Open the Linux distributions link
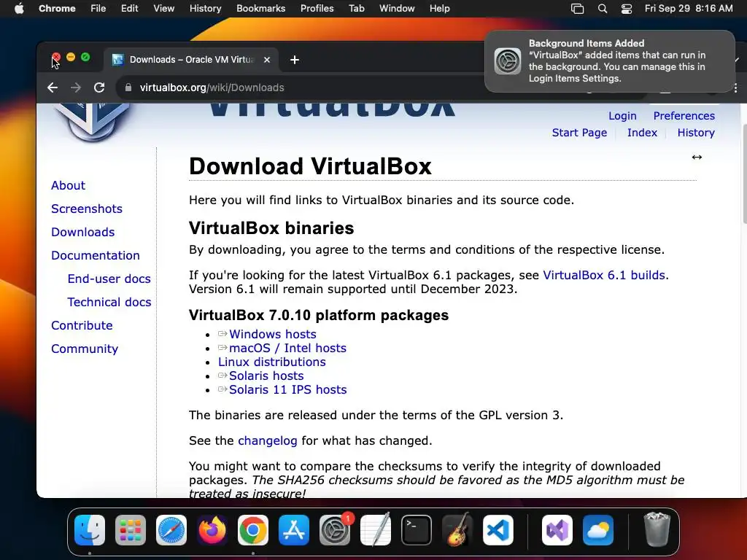Image resolution: width=747 pixels, height=560 pixels. pos(271,362)
